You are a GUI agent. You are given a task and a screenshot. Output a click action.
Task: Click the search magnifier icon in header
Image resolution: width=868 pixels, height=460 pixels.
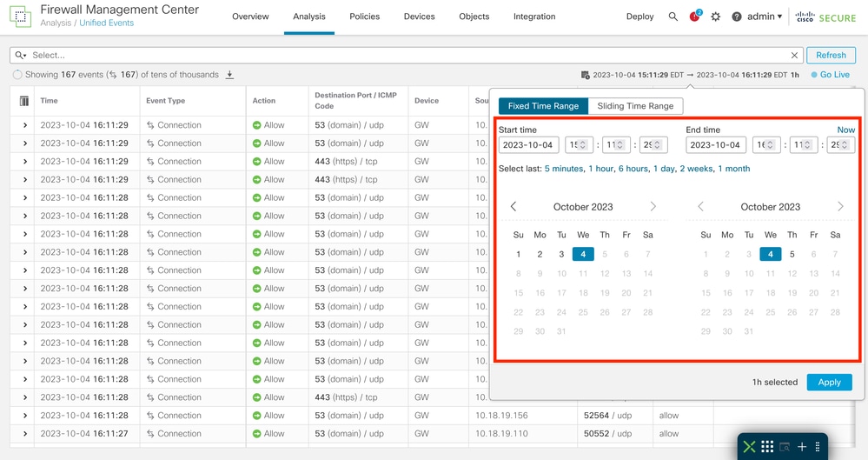(673, 17)
